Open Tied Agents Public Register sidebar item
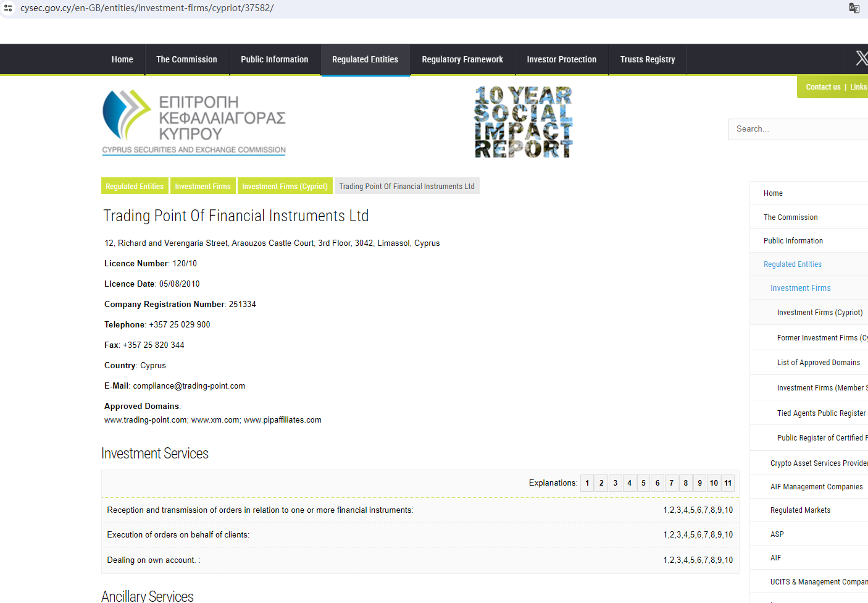This screenshot has height=603, width=868. pos(809,413)
